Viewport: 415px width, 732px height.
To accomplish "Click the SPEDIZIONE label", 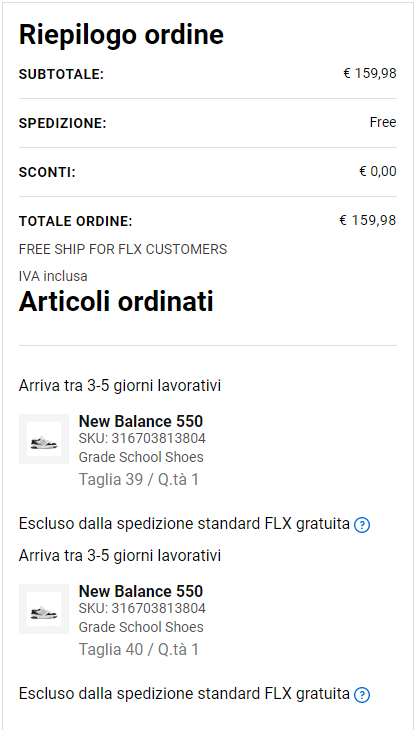I will (x=63, y=123).
